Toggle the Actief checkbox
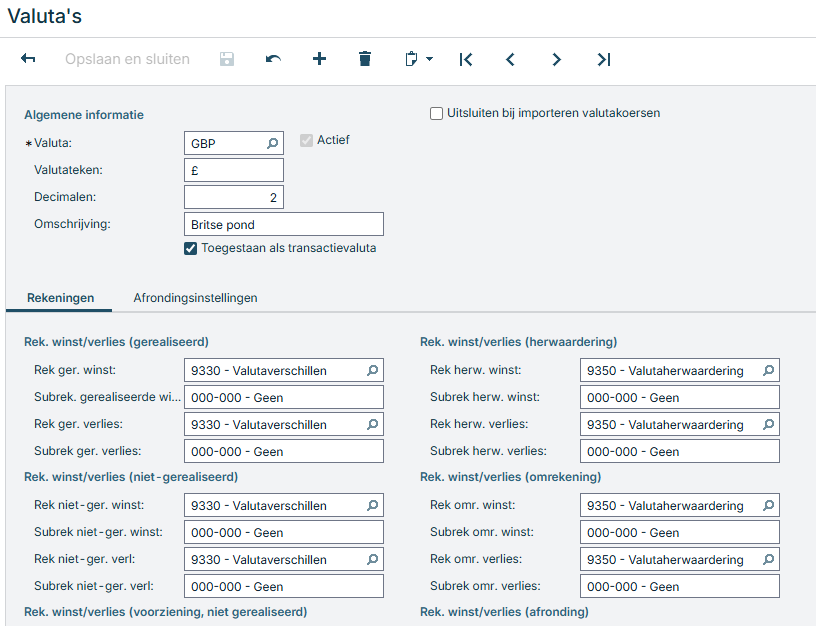816x626 pixels. (x=306, y=140)
